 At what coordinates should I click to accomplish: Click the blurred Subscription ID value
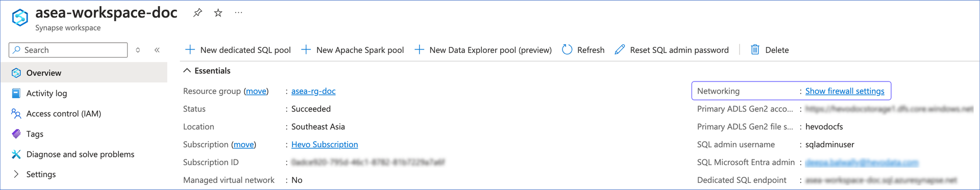(x=367, y=162)
